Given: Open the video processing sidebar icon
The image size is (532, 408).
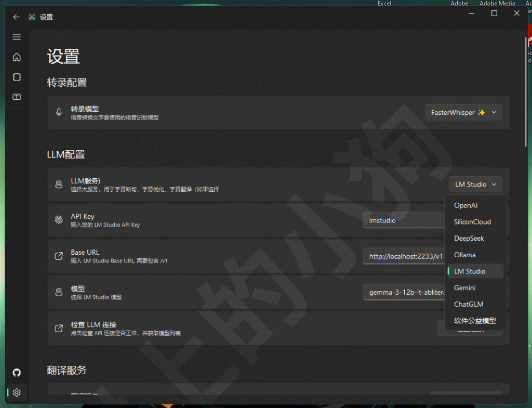Looking at the screenshot, I should 17,77.
